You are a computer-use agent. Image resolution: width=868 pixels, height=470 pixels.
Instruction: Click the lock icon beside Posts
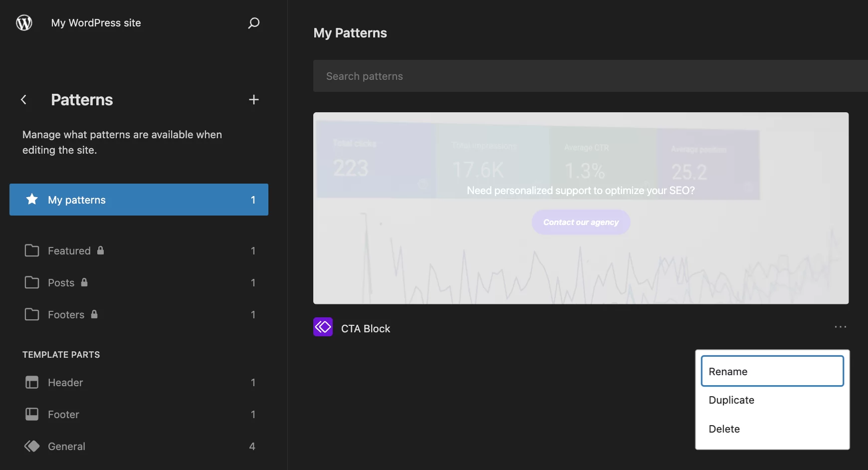[84, 282]
